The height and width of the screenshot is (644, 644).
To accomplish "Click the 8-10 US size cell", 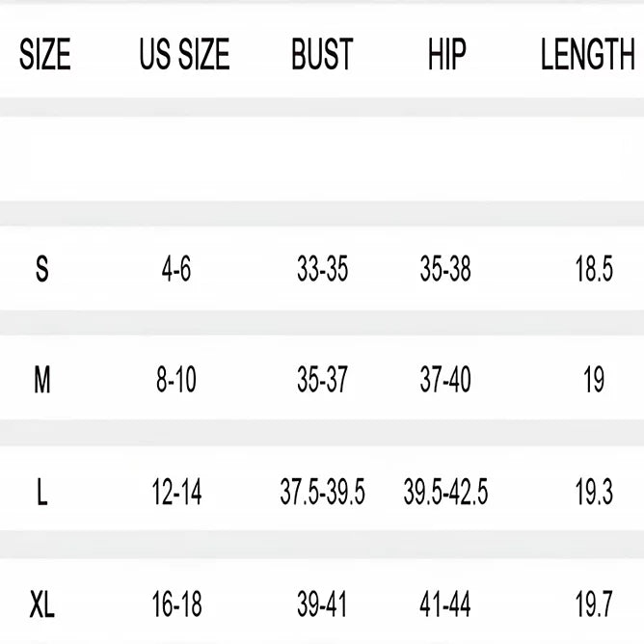I will pos(176,380).
